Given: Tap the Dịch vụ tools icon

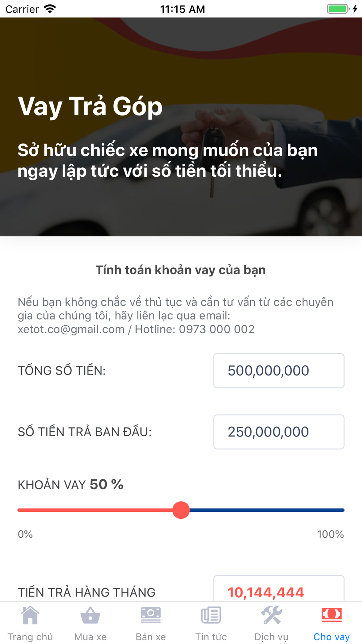Looking at the screenshot, I should (271, 615).
